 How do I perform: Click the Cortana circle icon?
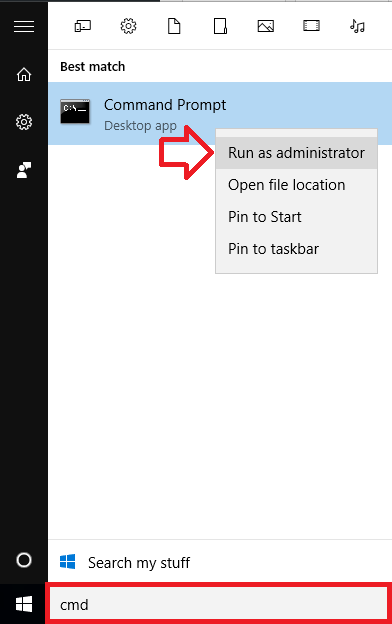(24, 560)
